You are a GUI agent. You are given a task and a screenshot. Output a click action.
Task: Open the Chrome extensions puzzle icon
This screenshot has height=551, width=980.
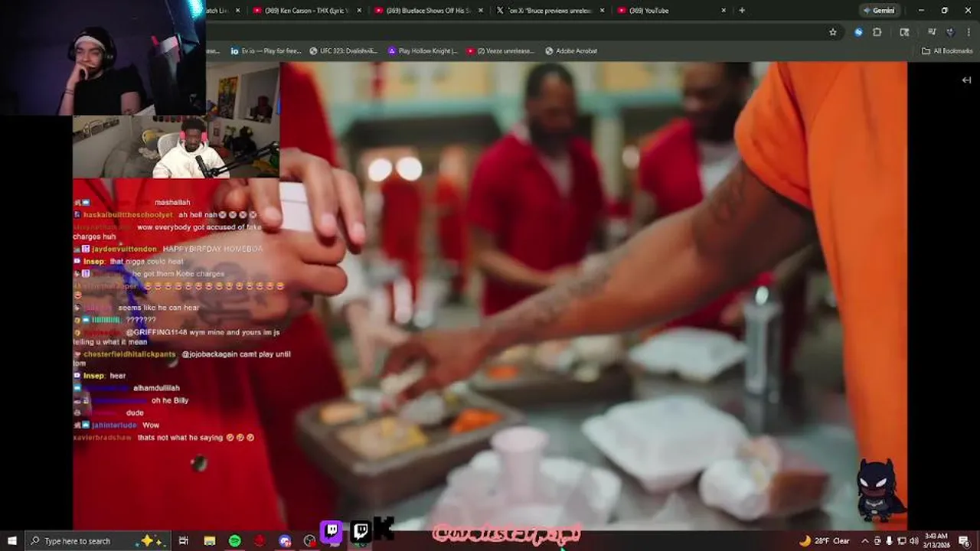877,32
